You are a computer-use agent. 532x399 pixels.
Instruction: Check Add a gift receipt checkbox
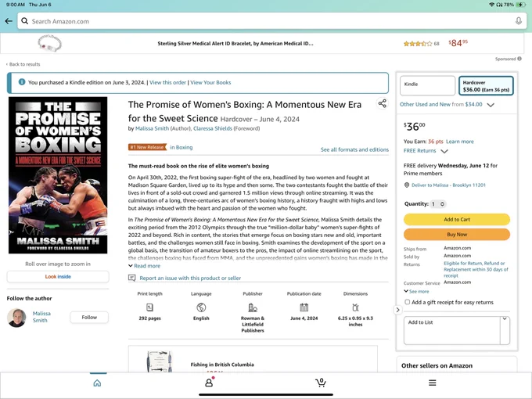coord(407,302)
